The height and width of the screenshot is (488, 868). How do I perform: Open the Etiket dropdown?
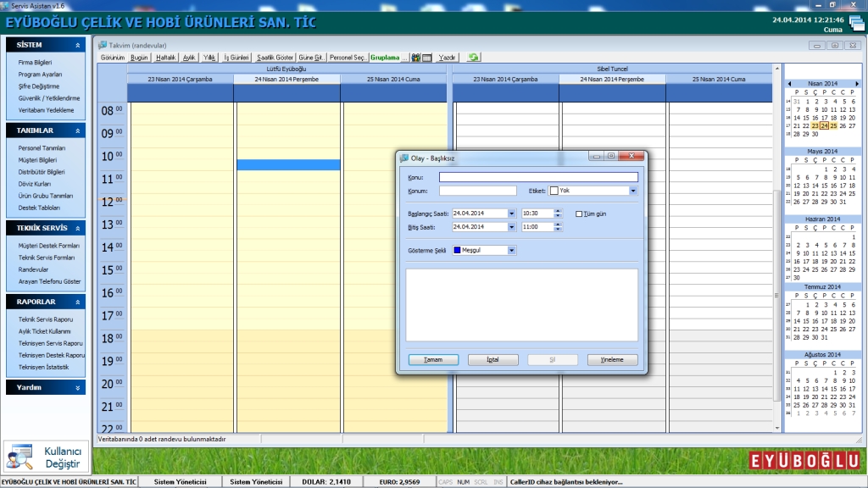click(632, 191)
